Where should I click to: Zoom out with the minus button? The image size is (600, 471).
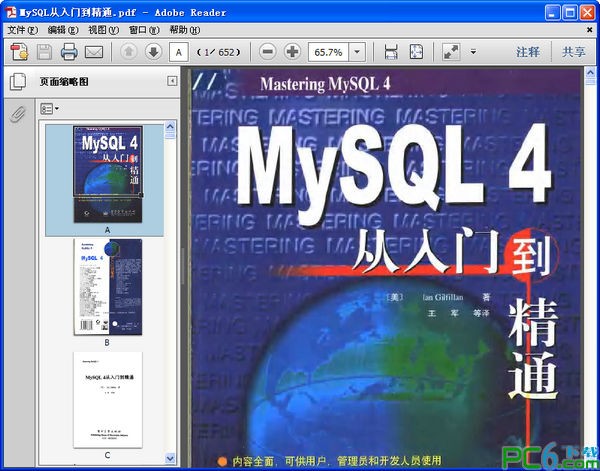pyautogui.click(x=267, y=52)
